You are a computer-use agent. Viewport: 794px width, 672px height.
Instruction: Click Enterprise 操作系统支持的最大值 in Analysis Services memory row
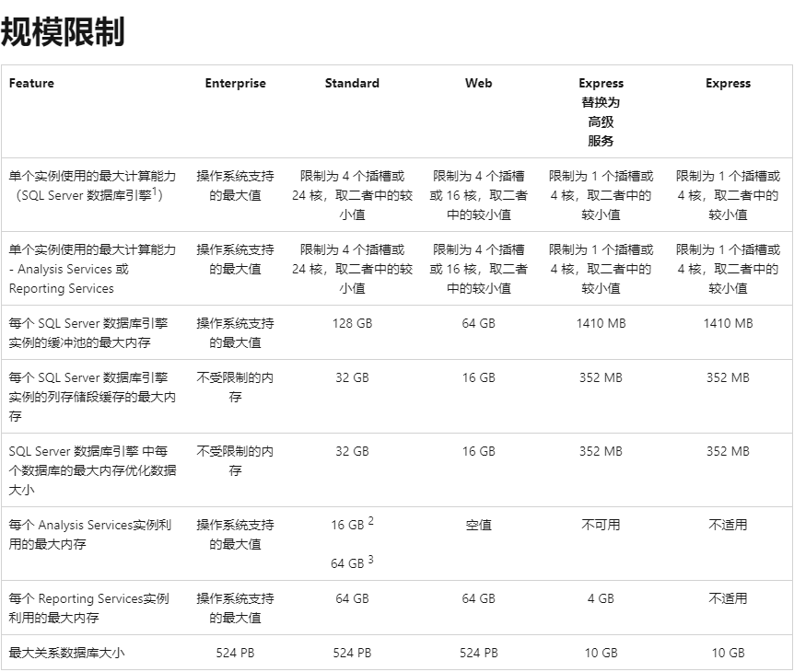pos(235,534)
